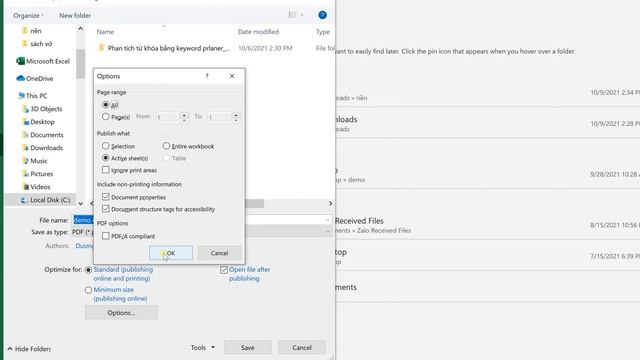Open Pictures folder in the sidebar
This screenshot has width=640, height=360.
click(38, 174)
